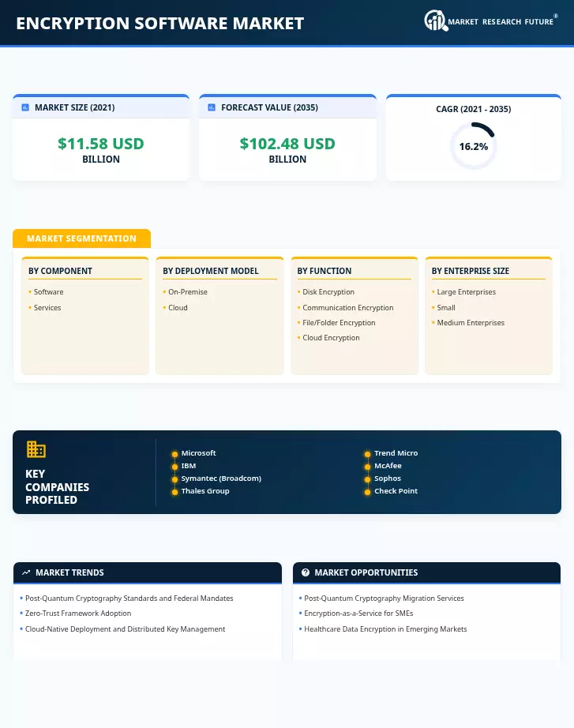
Task: Click Post-Quantum Cryptography Standards and Federal Mandates
Action: [129, 599]
